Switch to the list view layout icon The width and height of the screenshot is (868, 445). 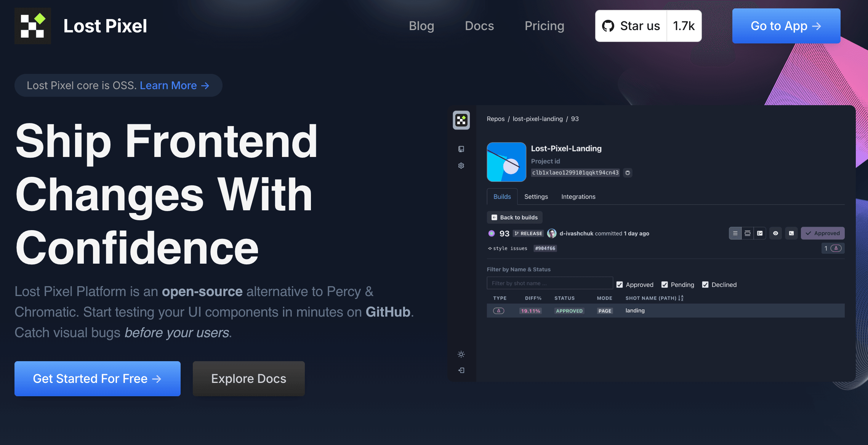tap(735, 233)
